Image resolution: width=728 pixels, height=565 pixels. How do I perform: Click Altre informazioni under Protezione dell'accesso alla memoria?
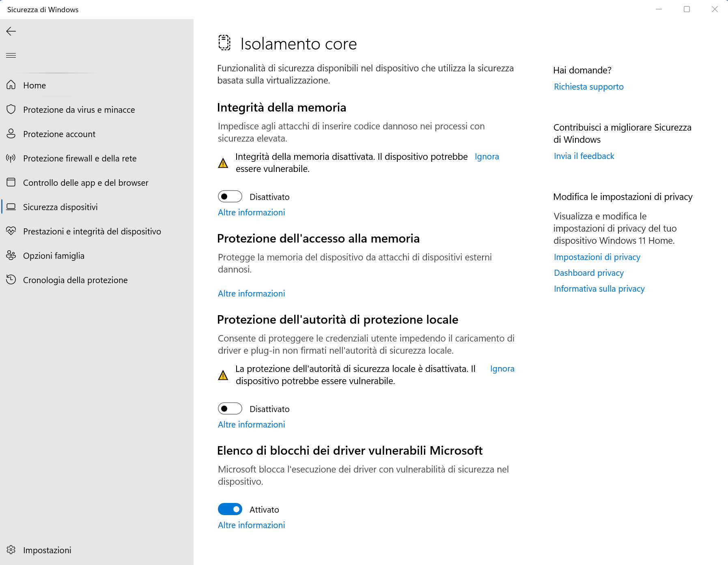point(251,294)
